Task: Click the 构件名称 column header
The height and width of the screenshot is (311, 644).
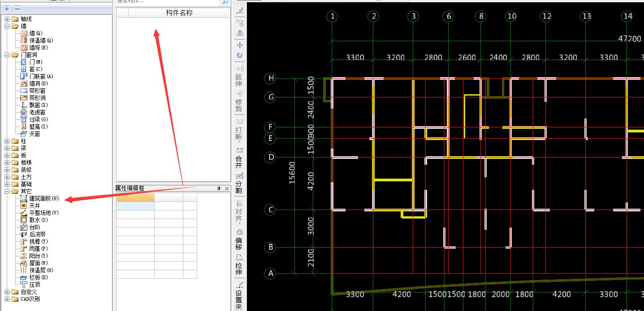Action: pyautogui.click(x=179, y=13)
